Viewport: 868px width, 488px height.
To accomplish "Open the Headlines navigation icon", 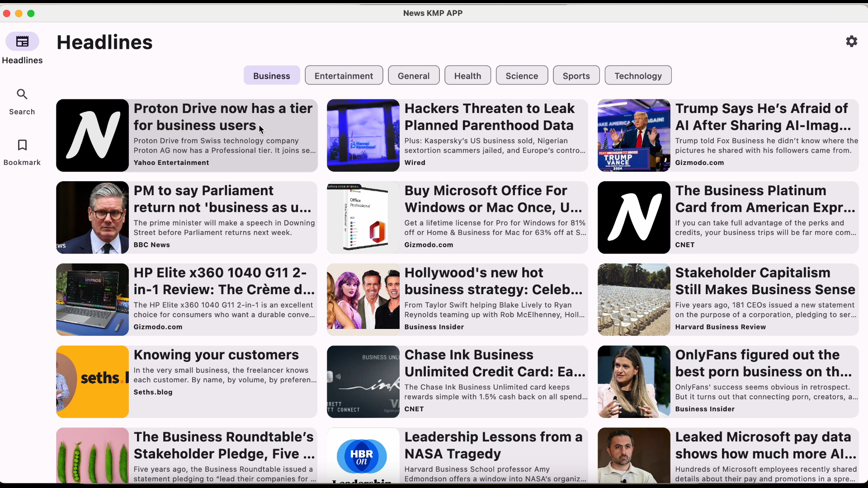I will (22, 42).
